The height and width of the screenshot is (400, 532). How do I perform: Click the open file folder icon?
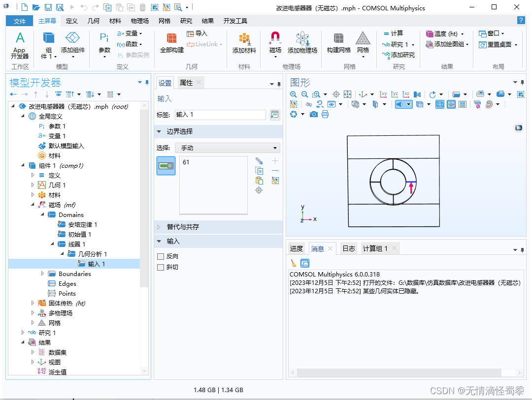(x=36, y=7)
